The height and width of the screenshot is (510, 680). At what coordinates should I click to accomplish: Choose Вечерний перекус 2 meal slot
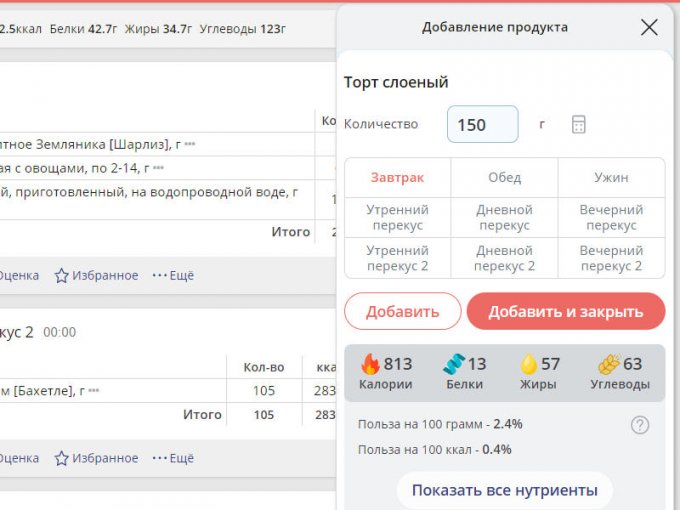click(611, 258)
